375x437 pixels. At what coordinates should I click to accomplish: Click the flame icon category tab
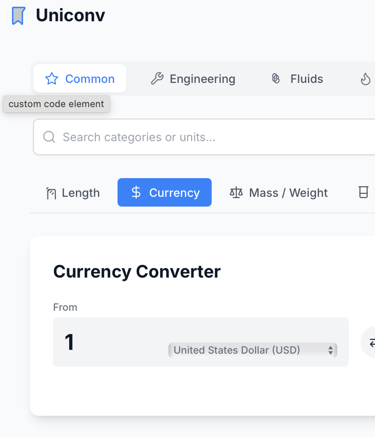(x=366, y=79)
